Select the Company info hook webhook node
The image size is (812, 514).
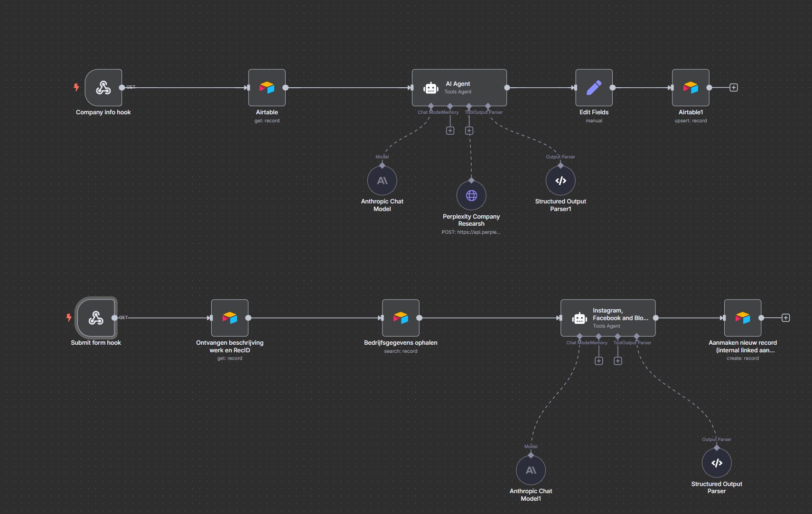click(103, 88)
